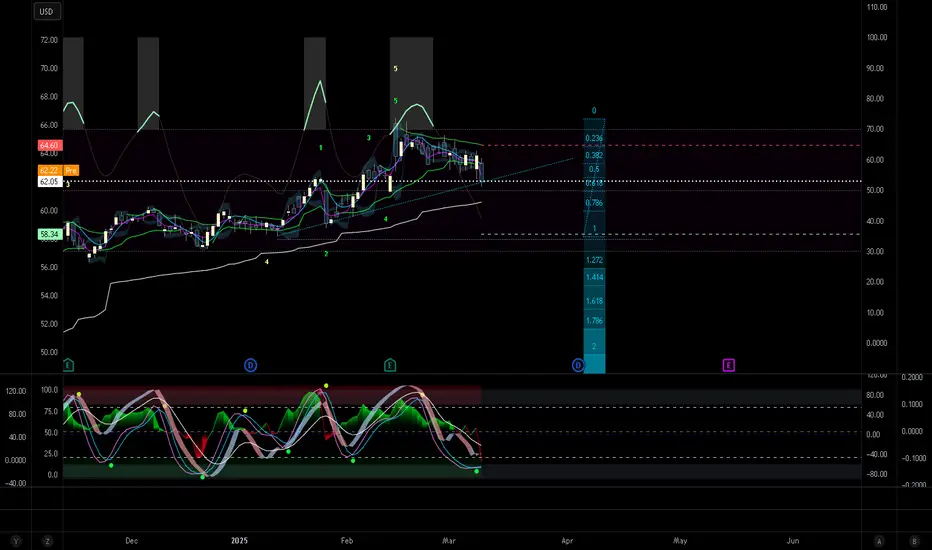Click the 75.0 level on the oscillator scale
The width and height of the screenshot is (932, 550).
point(51,411)
